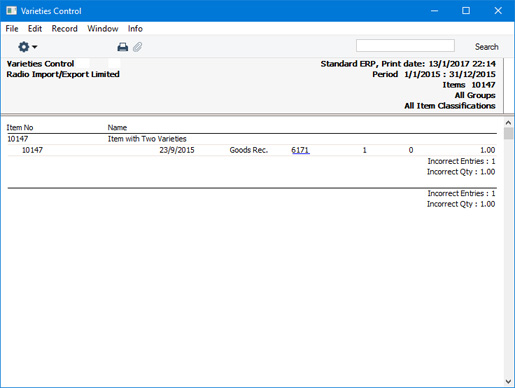This screenshot has width=515, height=388.
Task: Click the 'Radio Import/Export Limited' company name
Action: point(63,74)
